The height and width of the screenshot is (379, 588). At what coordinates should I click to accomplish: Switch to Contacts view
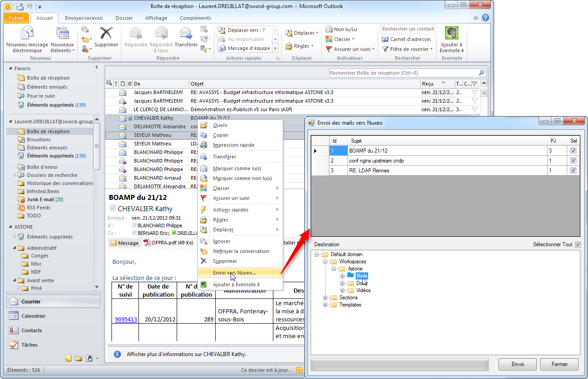[53, 330]
